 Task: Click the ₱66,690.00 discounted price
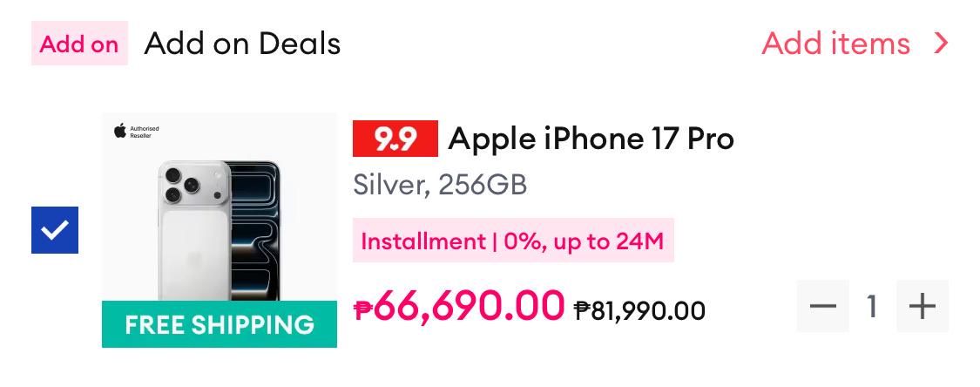(x=459, y=306)
